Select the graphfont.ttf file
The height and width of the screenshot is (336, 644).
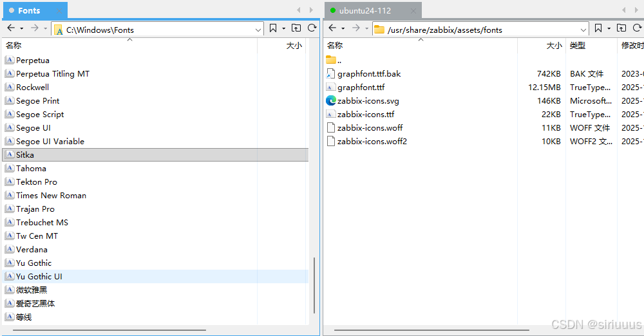(x=361, y=88)
